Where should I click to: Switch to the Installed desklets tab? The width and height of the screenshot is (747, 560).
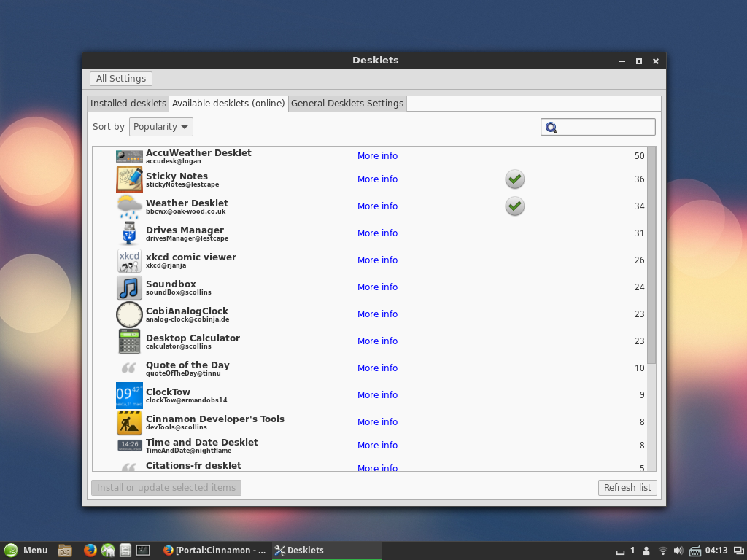(x=128, y=104)
